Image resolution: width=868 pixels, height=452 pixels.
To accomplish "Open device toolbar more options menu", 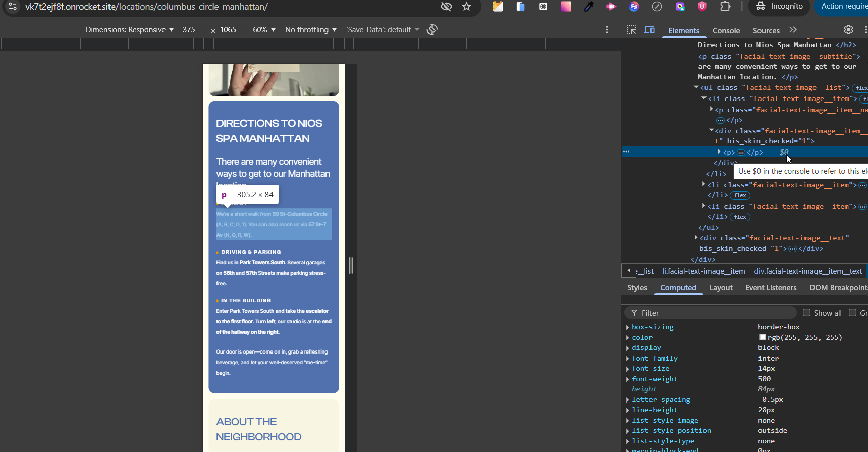I will pos(607,30).
